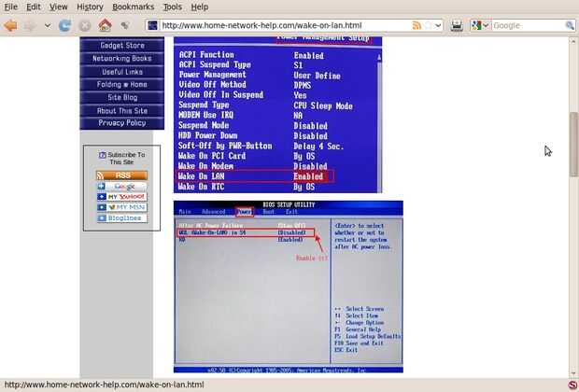579x392 pixels.
Task: Open the back/forward history dropdown arrow
Action: 48,25
